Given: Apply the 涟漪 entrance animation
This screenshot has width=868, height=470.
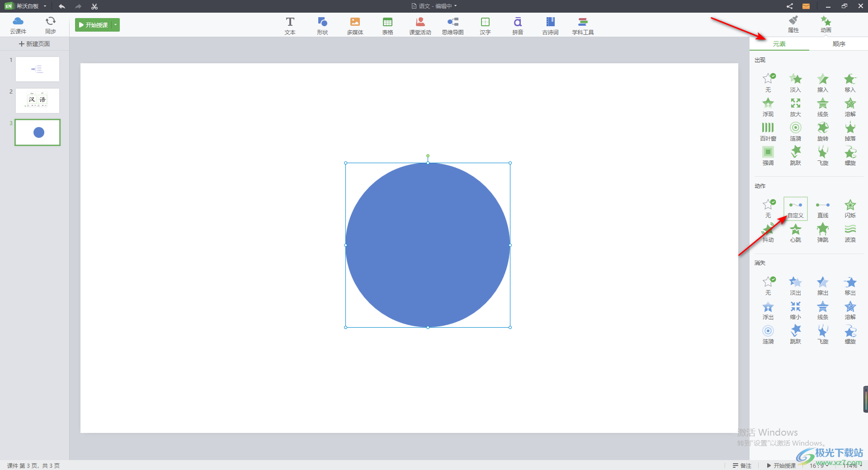Looking at the screenshot, I should click(x=795, y=132).
